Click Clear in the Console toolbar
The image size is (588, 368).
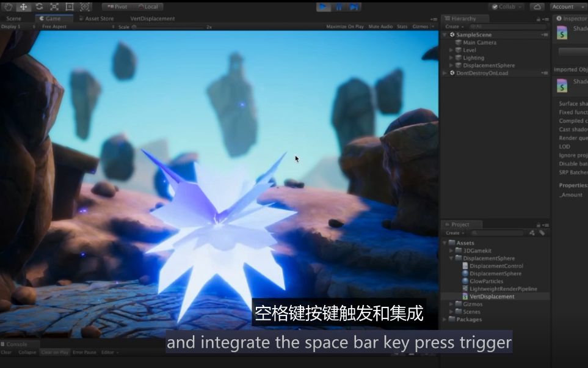click(x=6, y=351)
